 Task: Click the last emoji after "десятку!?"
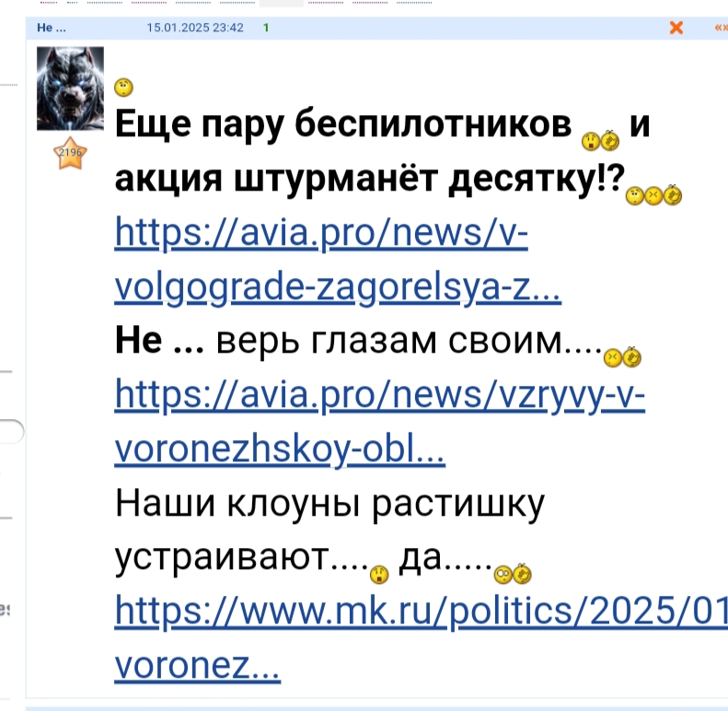673,194
